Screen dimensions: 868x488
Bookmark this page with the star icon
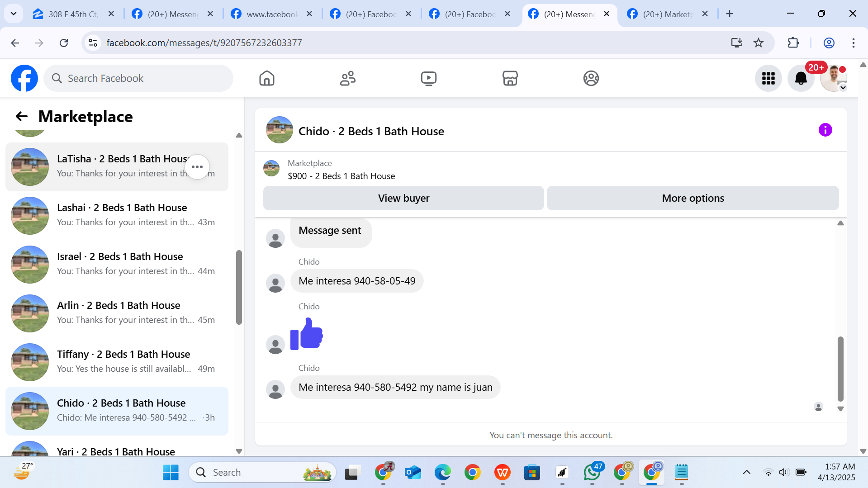tap(759, 43)
